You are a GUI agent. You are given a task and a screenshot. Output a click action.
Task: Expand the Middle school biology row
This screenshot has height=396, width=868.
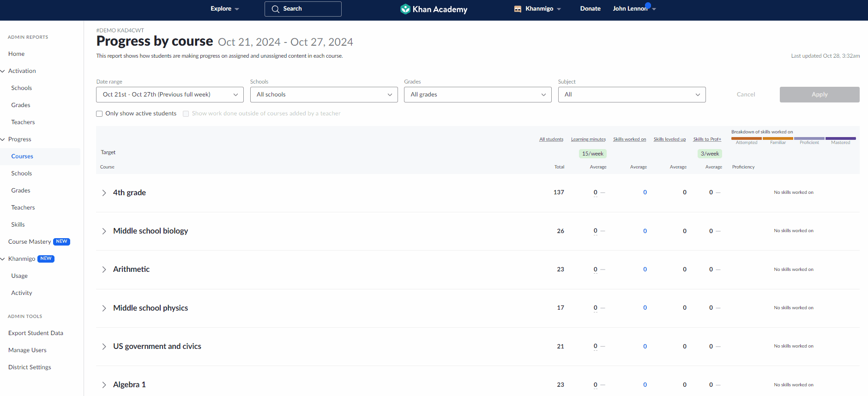(x=104, y=231)
